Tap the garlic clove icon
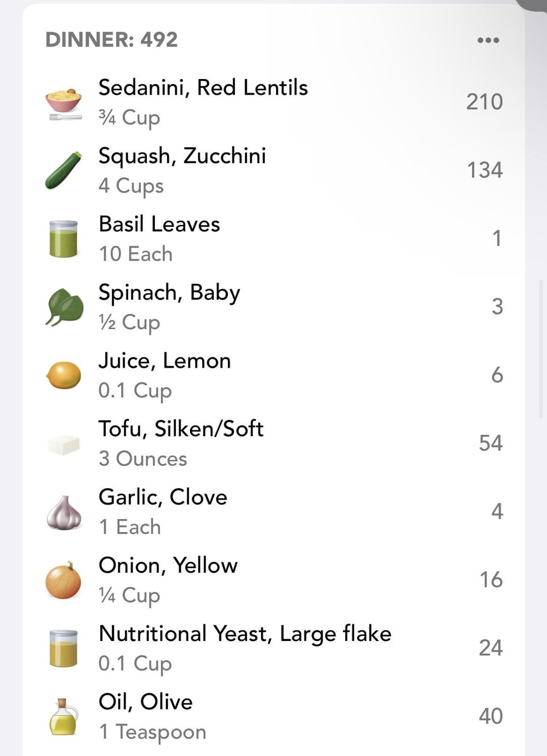Viewport: 547px width, 756px height. (x=64, y=512)
